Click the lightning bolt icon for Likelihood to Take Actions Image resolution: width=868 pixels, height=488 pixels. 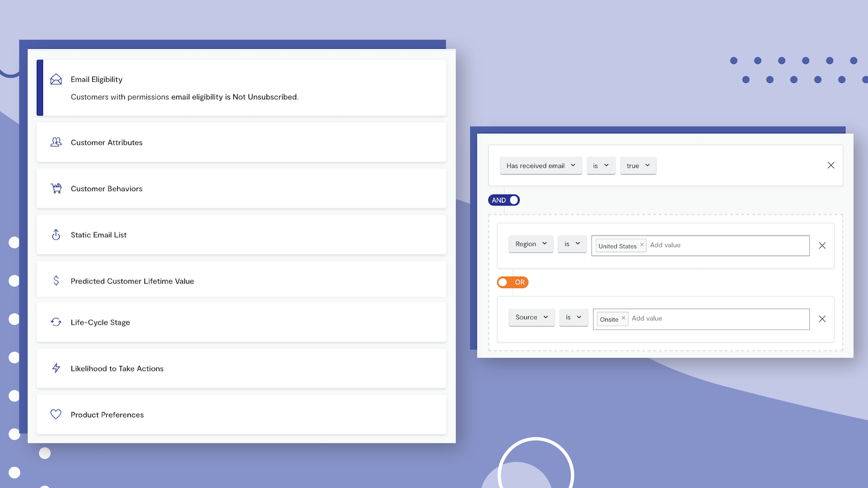pyautogui.click(x=56, y=368)
